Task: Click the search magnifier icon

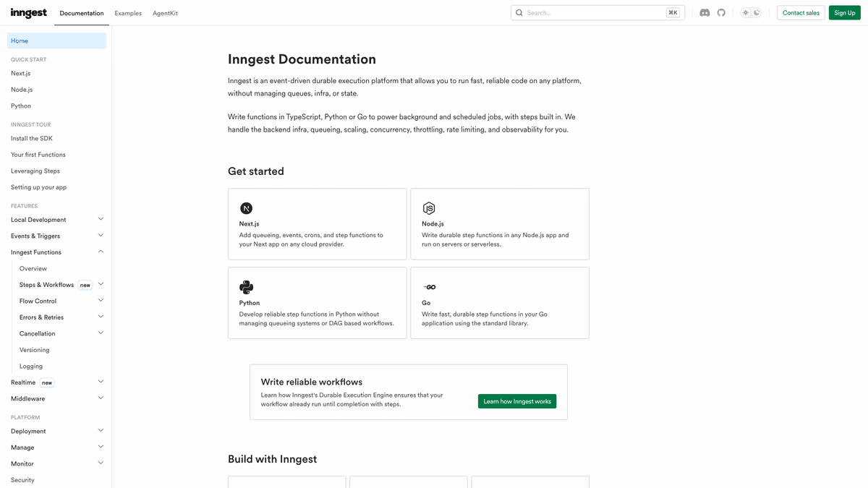Action: pos(519,13)
